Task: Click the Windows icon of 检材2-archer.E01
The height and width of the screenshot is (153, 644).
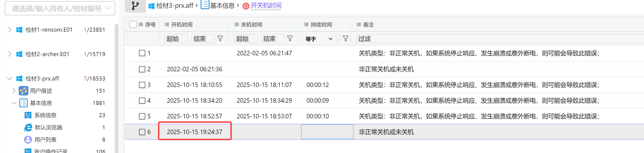Action: point(19,54)
